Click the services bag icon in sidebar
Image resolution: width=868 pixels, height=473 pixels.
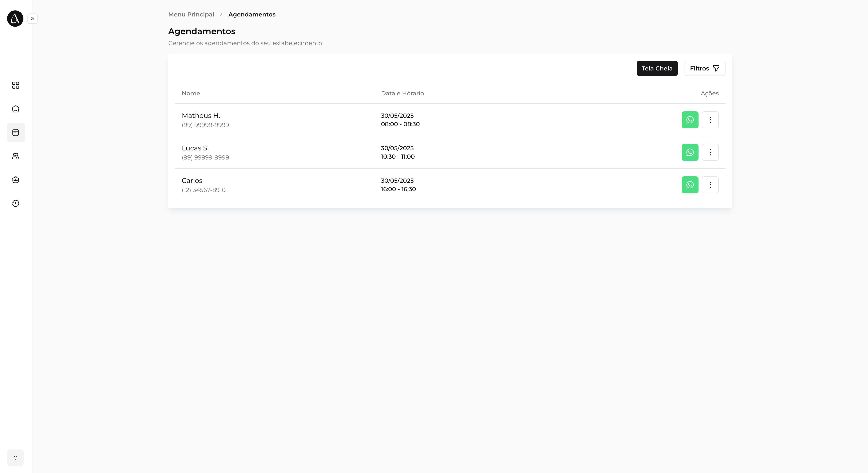[15, 180]
